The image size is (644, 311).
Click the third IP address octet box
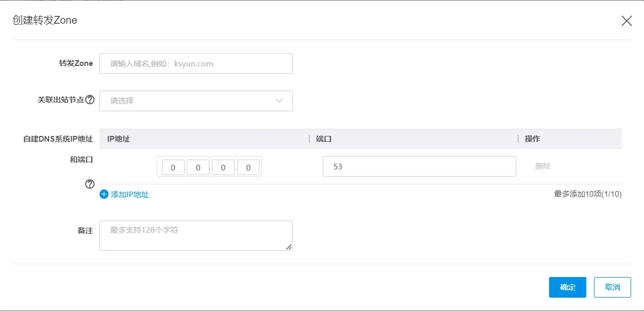223,168
